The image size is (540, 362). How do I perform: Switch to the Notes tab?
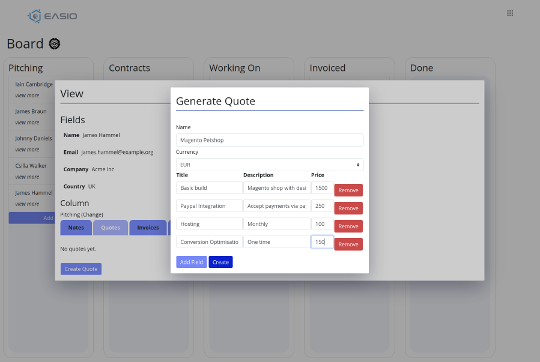[x=76, y=228]
